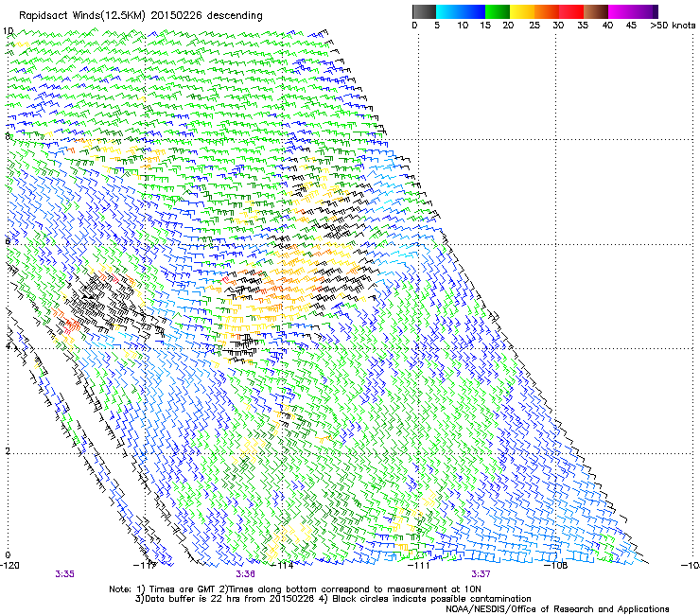
Task: Click the orange 25-30 knots legend color
Action: click(x=547, y=11)
